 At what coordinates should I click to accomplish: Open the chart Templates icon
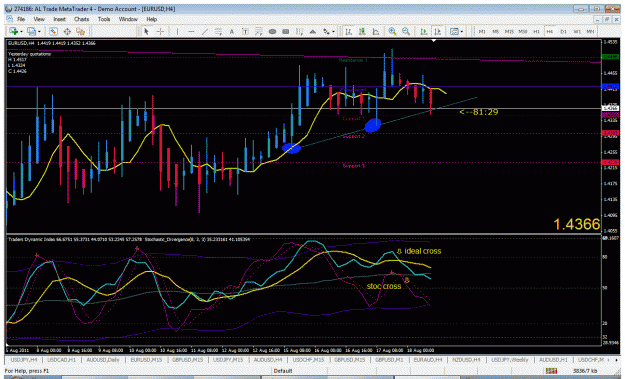(454, 31)
